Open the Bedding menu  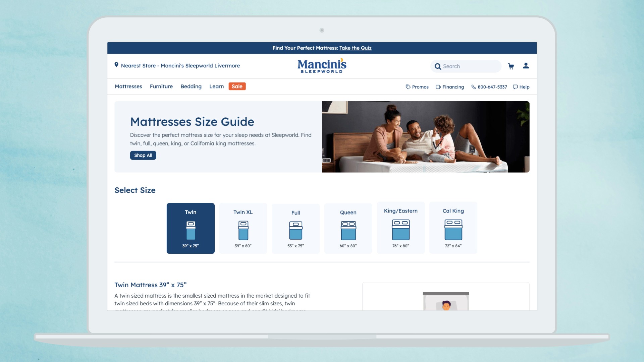[191, 86]
